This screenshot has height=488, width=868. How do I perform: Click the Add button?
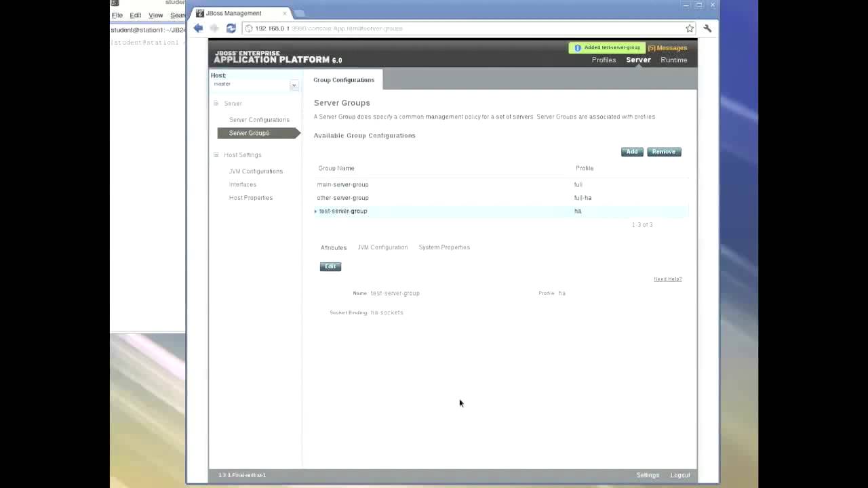(632, 152)
